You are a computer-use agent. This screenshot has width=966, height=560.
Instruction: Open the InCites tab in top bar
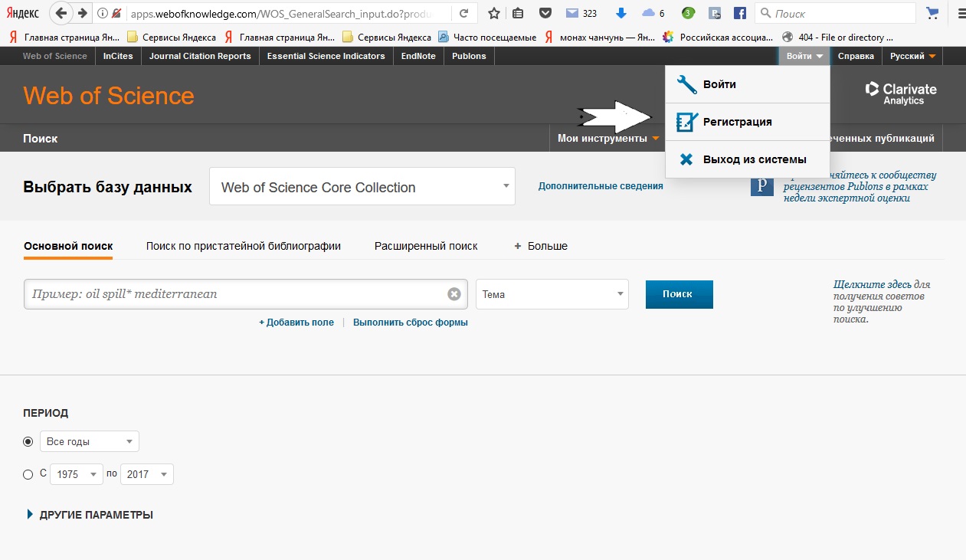(x=118, y=56)
